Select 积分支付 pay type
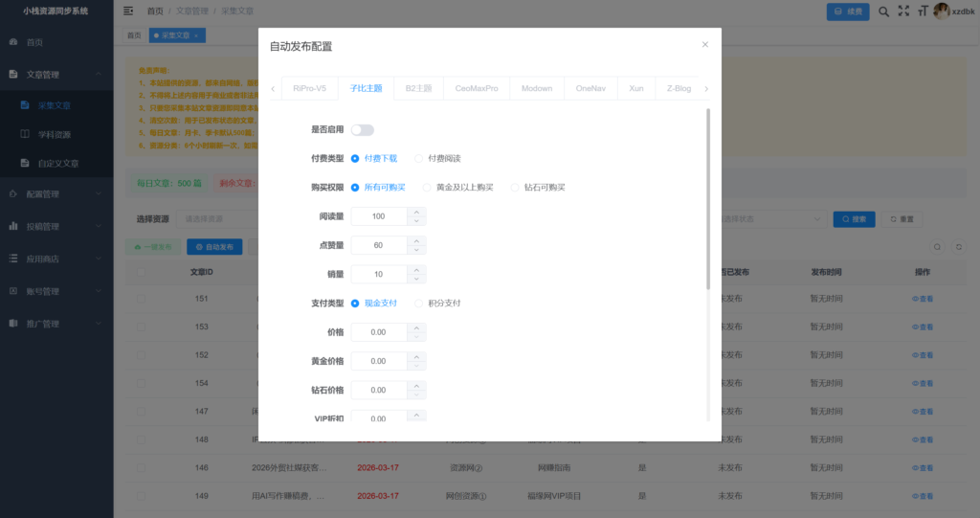This screenshot has width=980, height=518. point(437,304)
